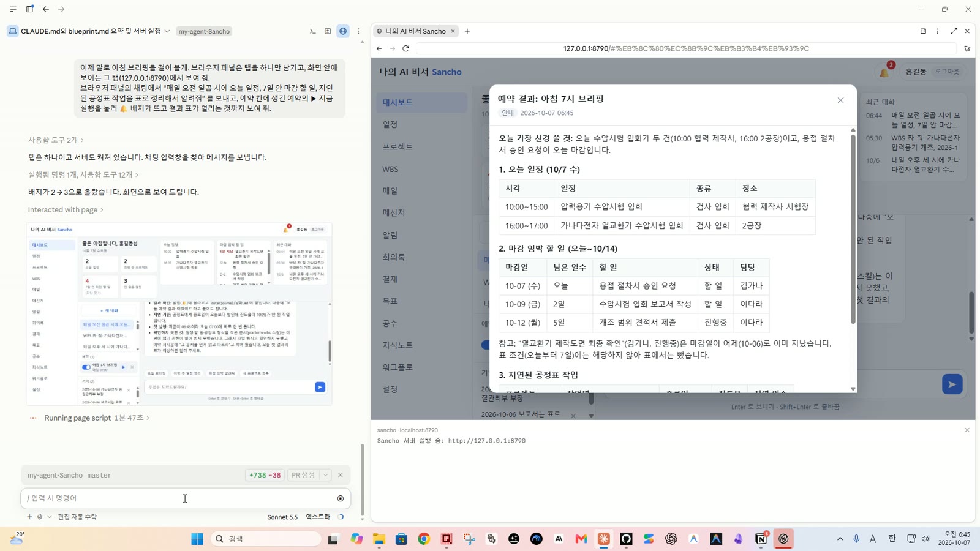Select 프로젝트 in the Sancho sidebar
The width and height of the screenshot is (980, 551).
421,147
